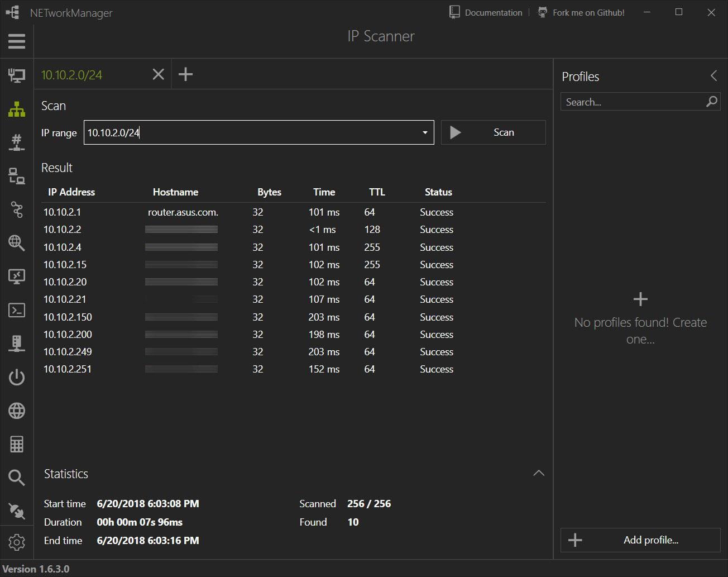Open the Documentation link
The image size is (728, 577).
[x=486, y=12]
